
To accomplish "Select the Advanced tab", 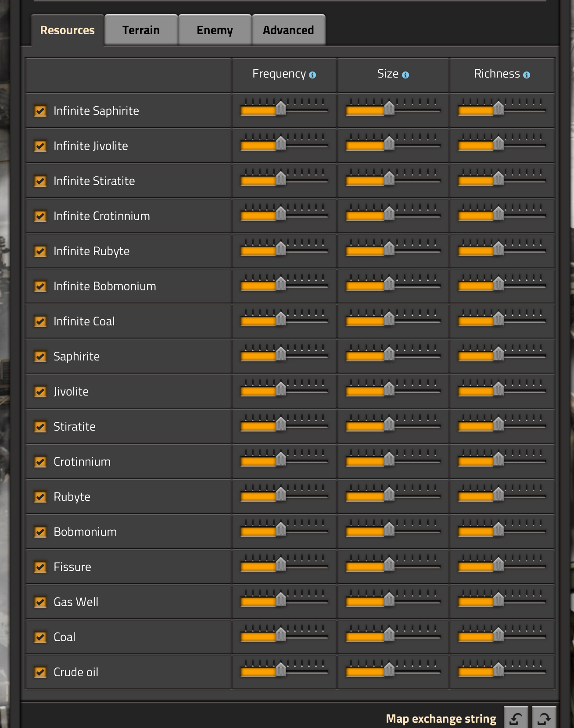I will tap(288, 30).
